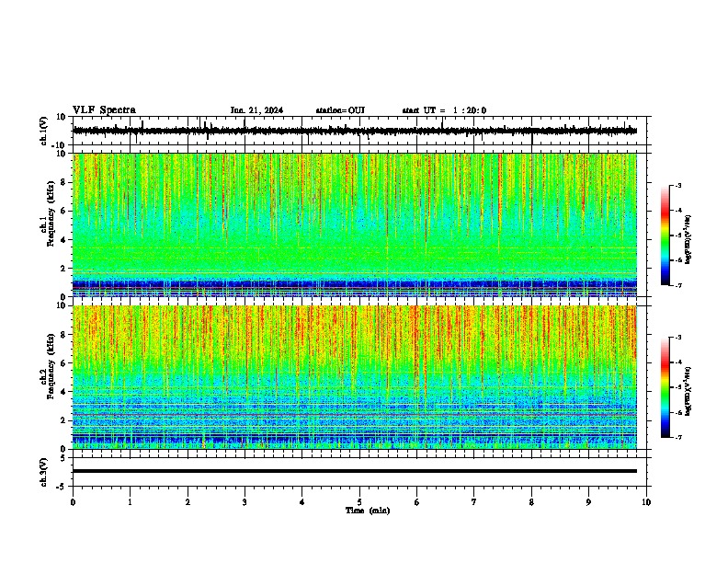
Task: Click the "VLF Spectra" plot title
Action: pyautogui.click(x=104, y=110)
